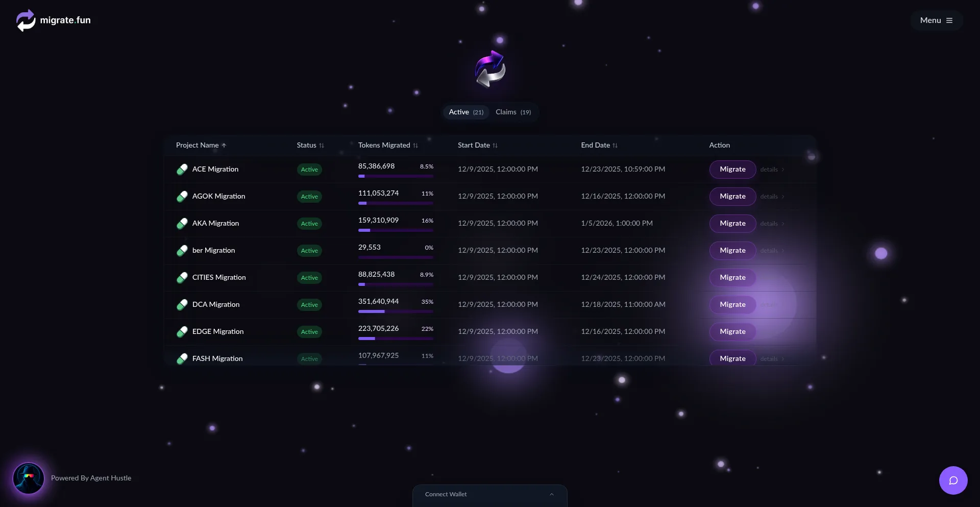Toggle sorting on Tokens Migrated column
The height and width of the screenshot is (507, 980).
click(388, 146)
